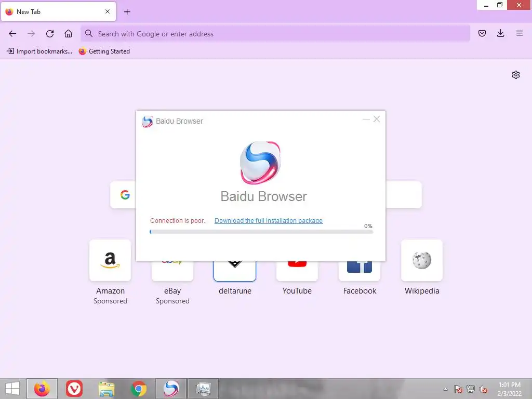
Task: Click the Connection is poor message
Action: (x=178, y=220)
